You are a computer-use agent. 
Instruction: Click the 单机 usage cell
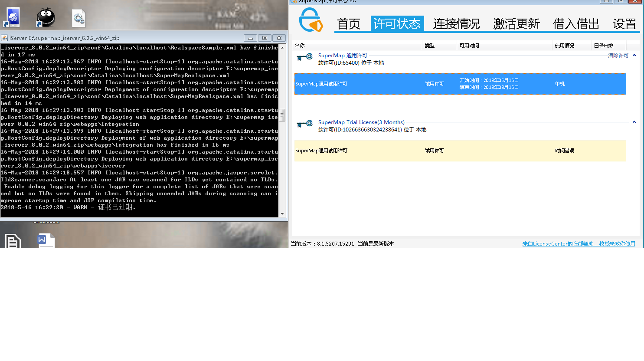(560, 84)
